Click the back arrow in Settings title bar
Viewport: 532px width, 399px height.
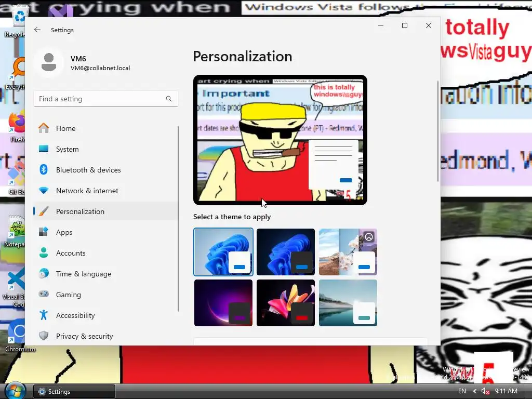point(37,30)
